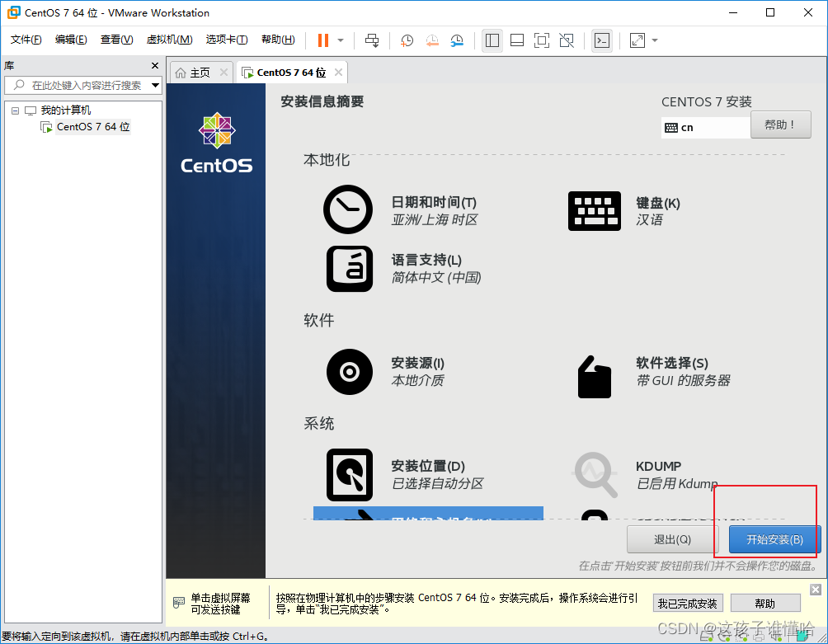Click the 简体中文 (中国) text
The height and width of the screenshot is (644, 828).
pos(436,278)
